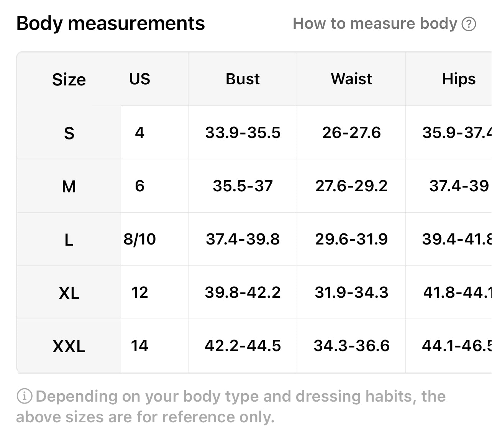492x448 pixels.
Task: Click US size 8/10 cell
Action: 139,239
